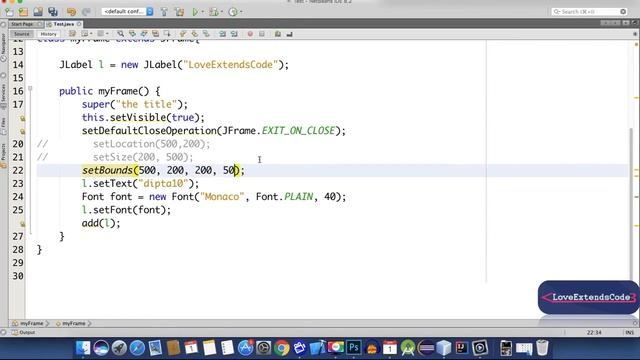Click the Shift Line Right icon
The height and width of the screenshot is (360, 640).
[x=234, y=34]
